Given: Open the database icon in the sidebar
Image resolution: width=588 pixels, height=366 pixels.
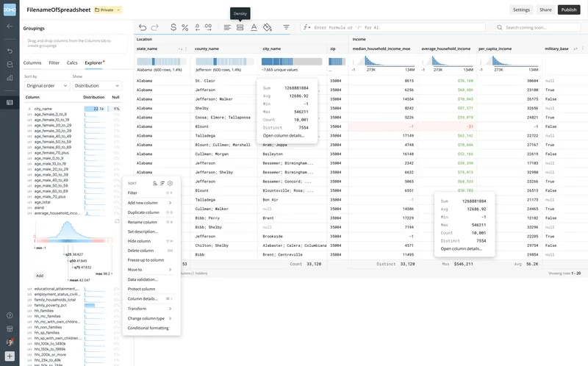Looking at the screenshot, I should (10, 65).
